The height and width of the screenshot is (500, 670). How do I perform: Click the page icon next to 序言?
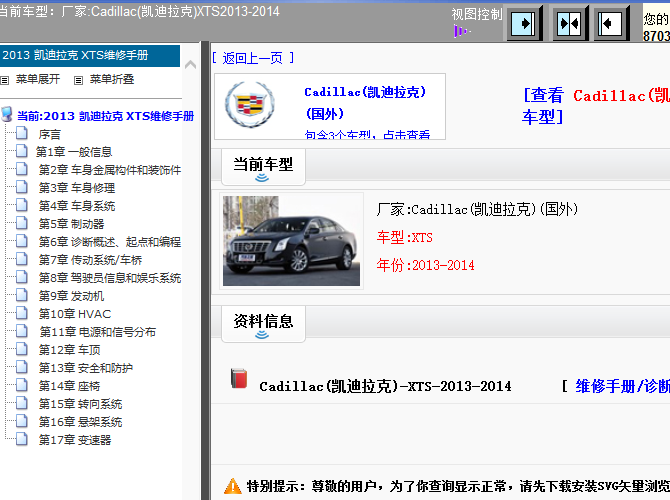22,133
